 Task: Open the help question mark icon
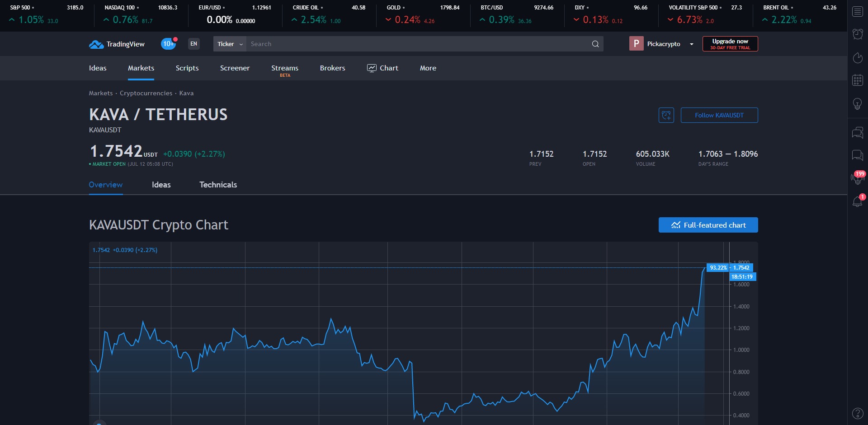click(857, 413)
